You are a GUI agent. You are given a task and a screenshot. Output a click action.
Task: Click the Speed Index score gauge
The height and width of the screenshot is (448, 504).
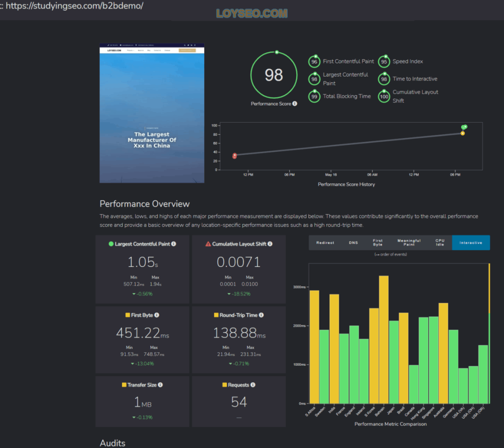pos(384,62)
